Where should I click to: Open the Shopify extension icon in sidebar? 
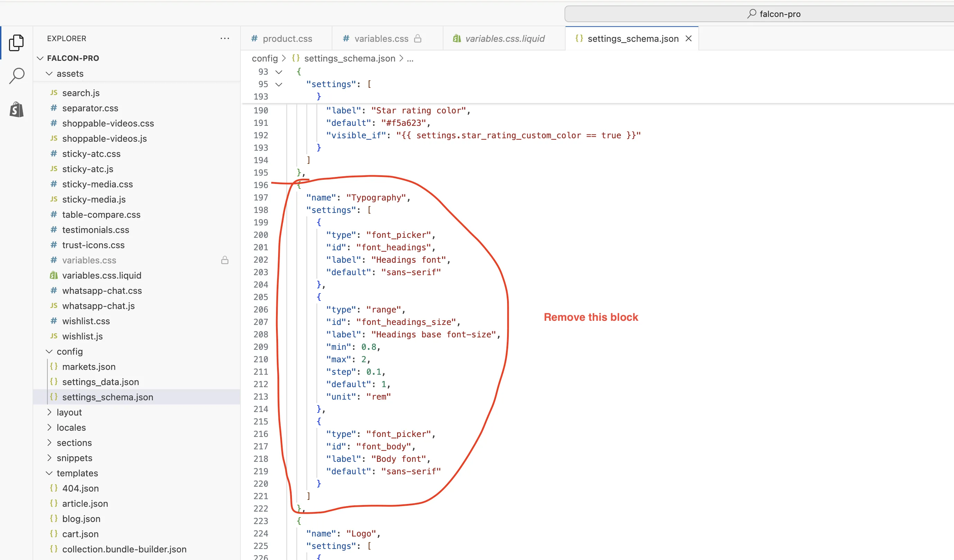(16, 110)
